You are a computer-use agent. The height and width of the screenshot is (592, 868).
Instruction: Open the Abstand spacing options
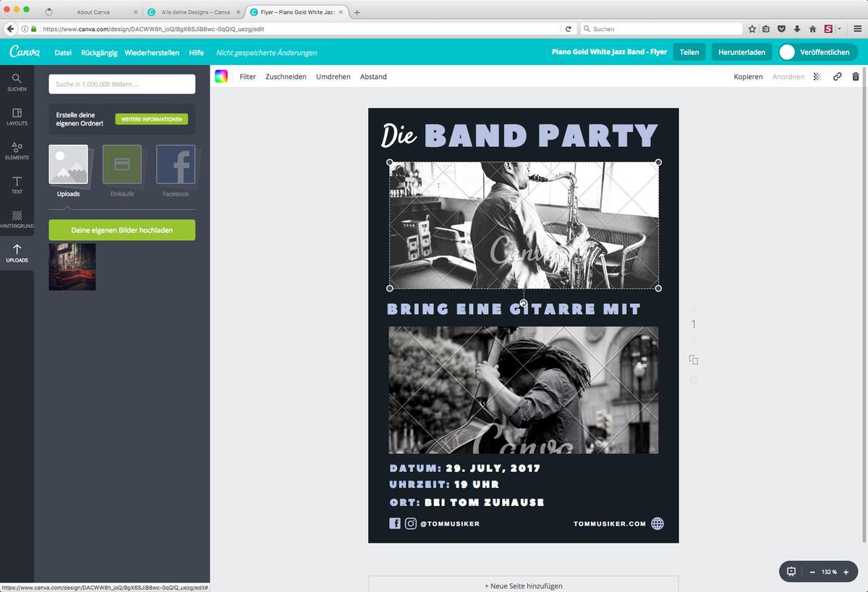[x=373, y=76]
